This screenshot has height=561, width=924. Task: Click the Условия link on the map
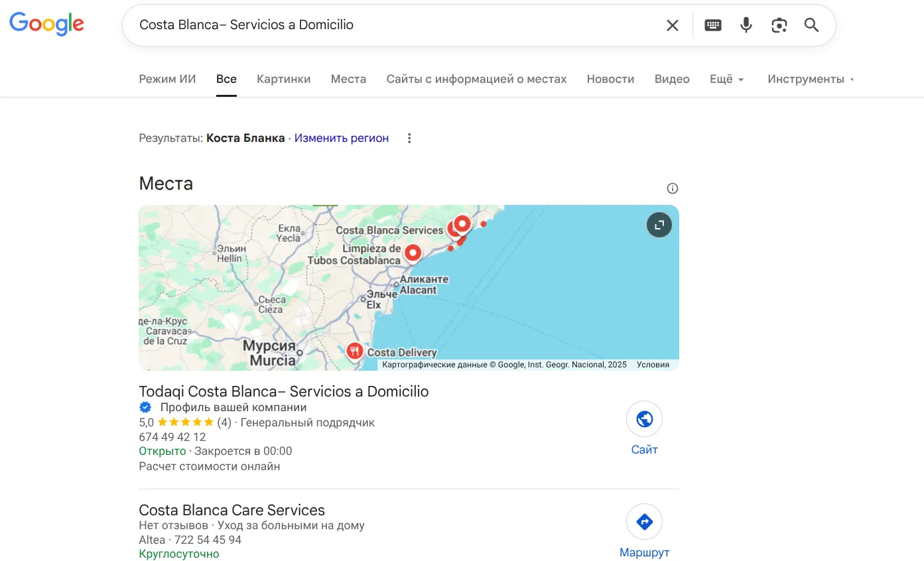click(x=653, y=364)
